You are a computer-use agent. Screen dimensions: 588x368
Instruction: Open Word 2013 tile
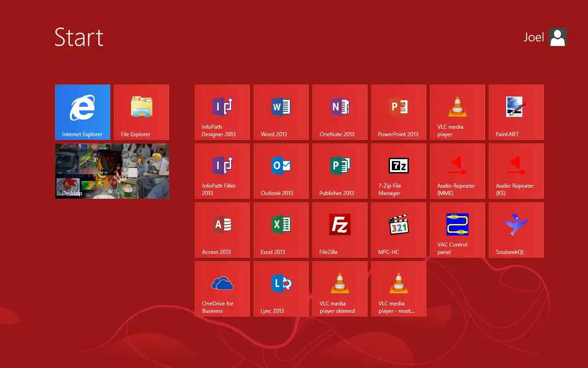(281, 112)
